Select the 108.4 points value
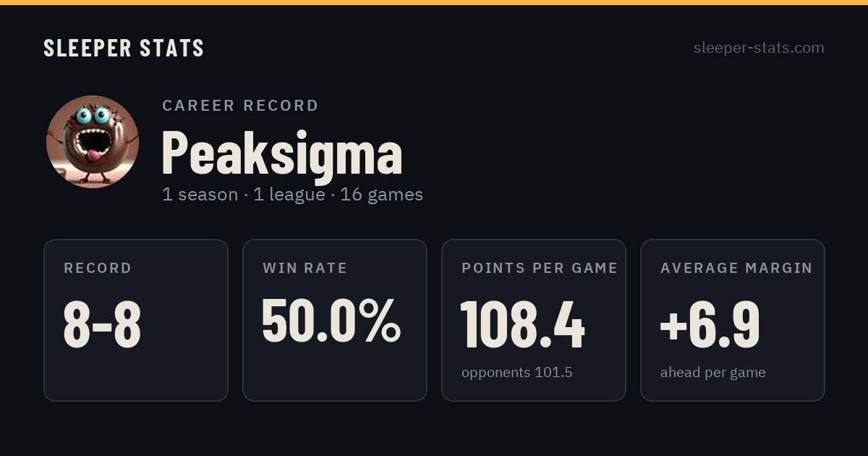868x456 pixels. click(522, 324)
